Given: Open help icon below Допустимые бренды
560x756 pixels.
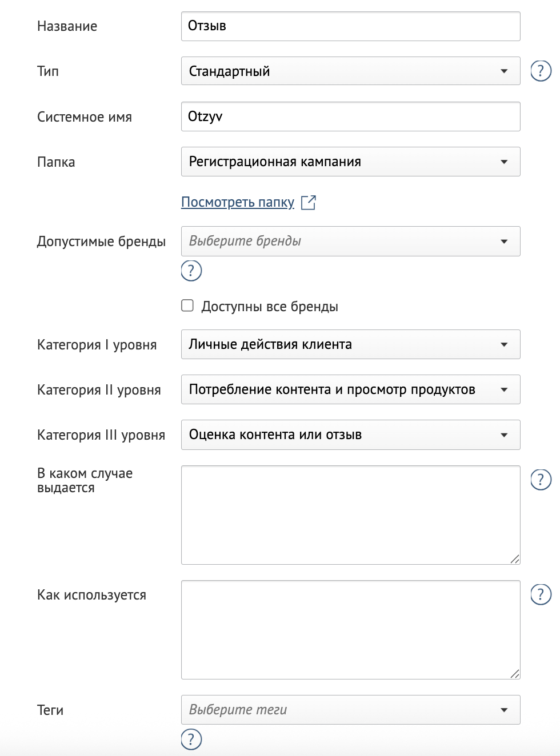Looking at the screenshot, I should coord(191,271).
